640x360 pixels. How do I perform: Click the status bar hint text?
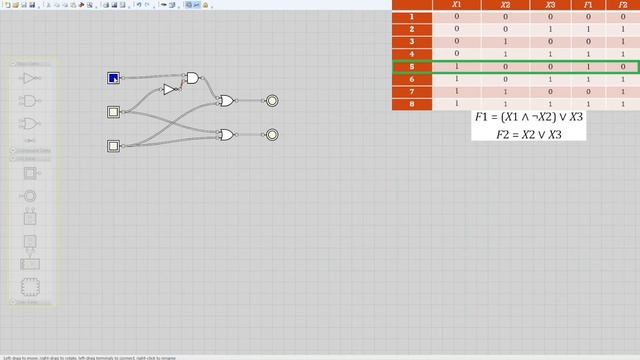pyautogui.click(x=89, y=358)
